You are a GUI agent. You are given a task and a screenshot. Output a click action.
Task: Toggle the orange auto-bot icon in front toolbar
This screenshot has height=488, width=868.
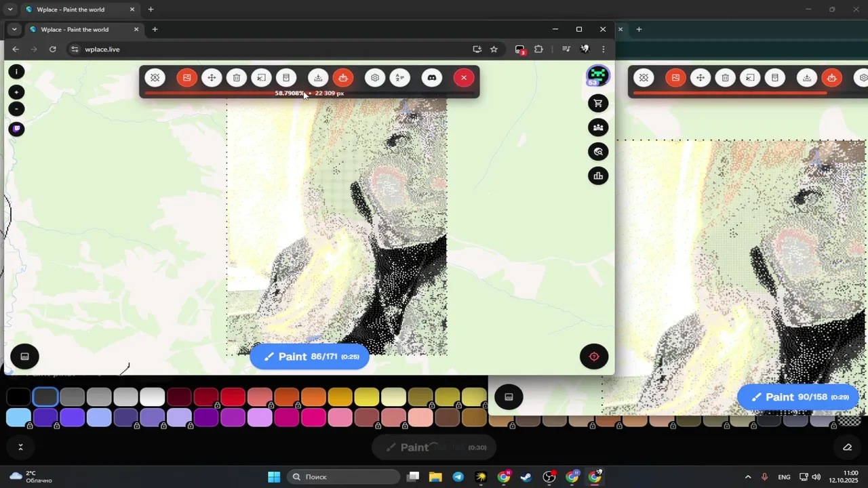343,78
